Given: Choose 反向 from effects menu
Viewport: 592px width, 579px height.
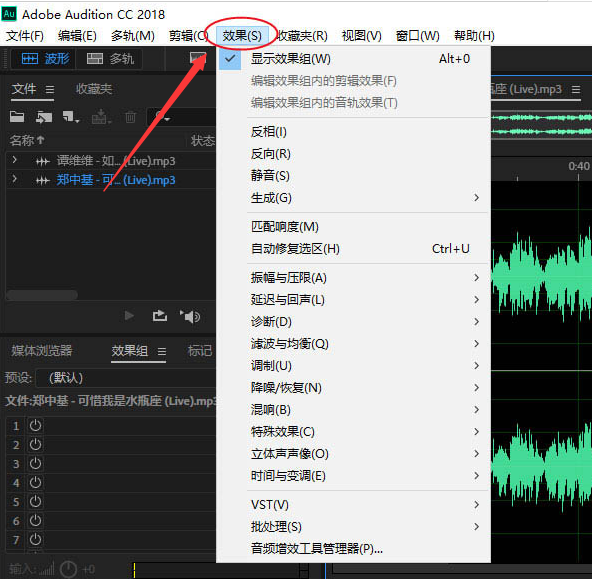Looking at the screenshot, I should click(354, 154).
